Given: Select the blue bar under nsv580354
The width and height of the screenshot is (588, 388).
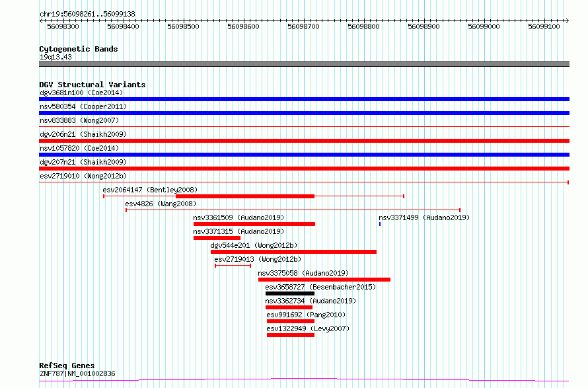Looking at the screenshot, I should coord(304,113).
